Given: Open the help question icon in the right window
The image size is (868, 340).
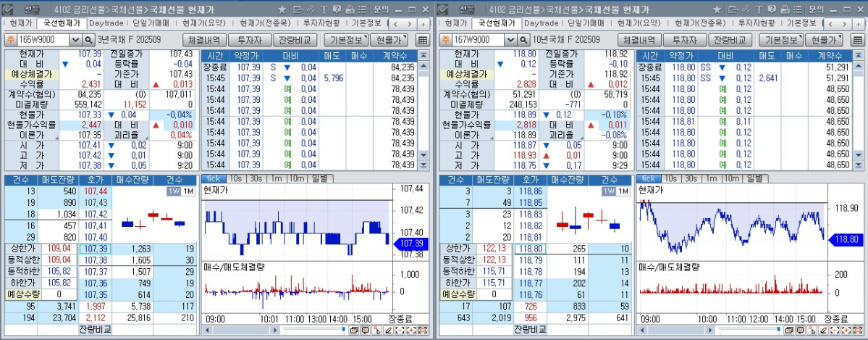Looking at the screenshot, I should pyautogui.click(x=771, y=9).
